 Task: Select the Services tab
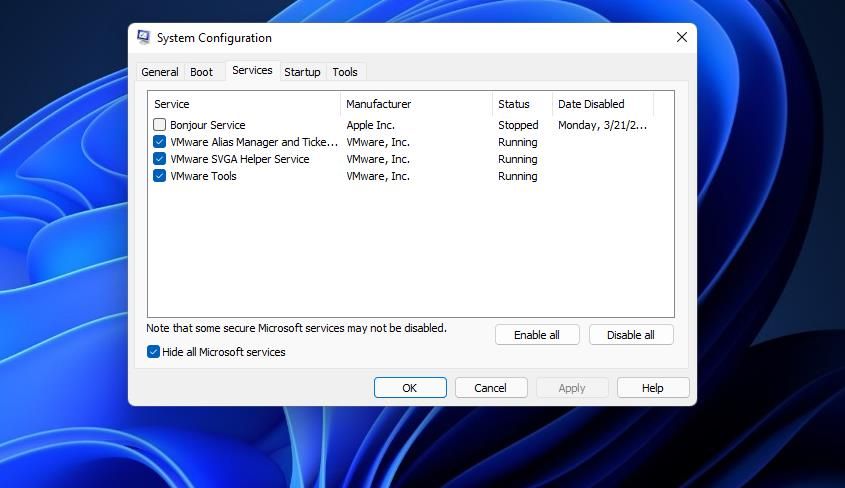[252, 71]
